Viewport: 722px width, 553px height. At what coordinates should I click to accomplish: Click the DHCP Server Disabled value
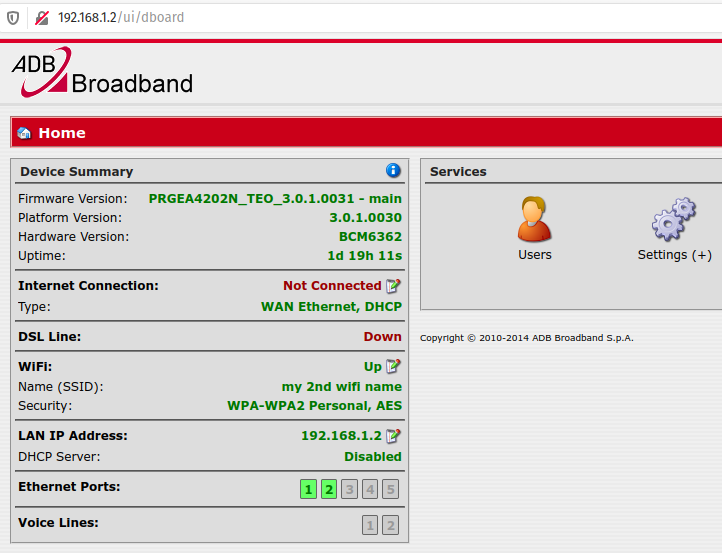tap(373, 457)
